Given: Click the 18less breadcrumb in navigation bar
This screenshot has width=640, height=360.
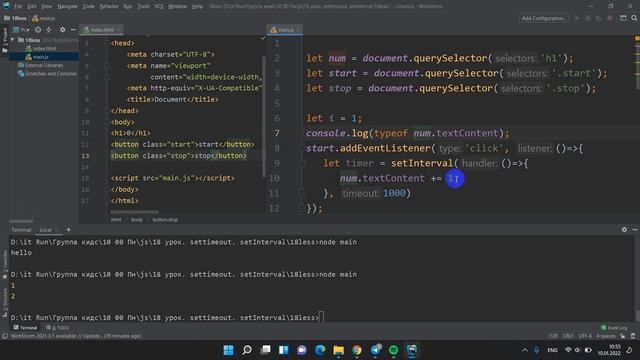Looking at the screenshot, I should click(x=15, y=18).
